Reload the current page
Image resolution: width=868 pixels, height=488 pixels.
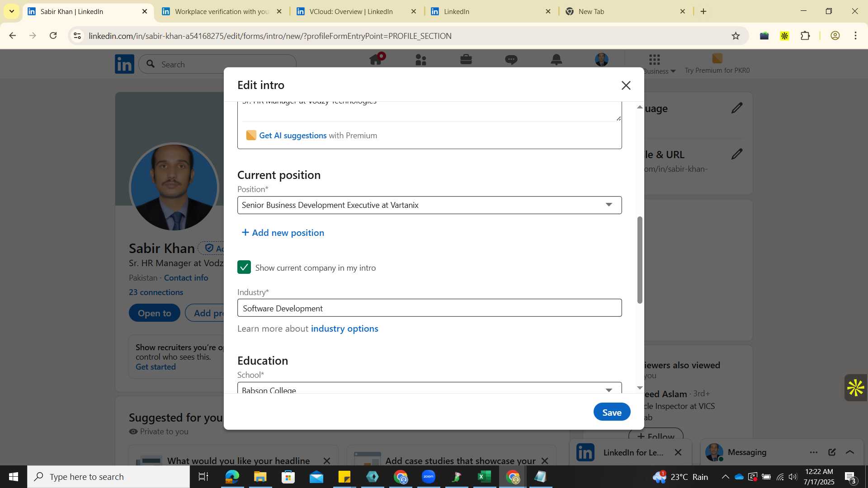[53, 36]
